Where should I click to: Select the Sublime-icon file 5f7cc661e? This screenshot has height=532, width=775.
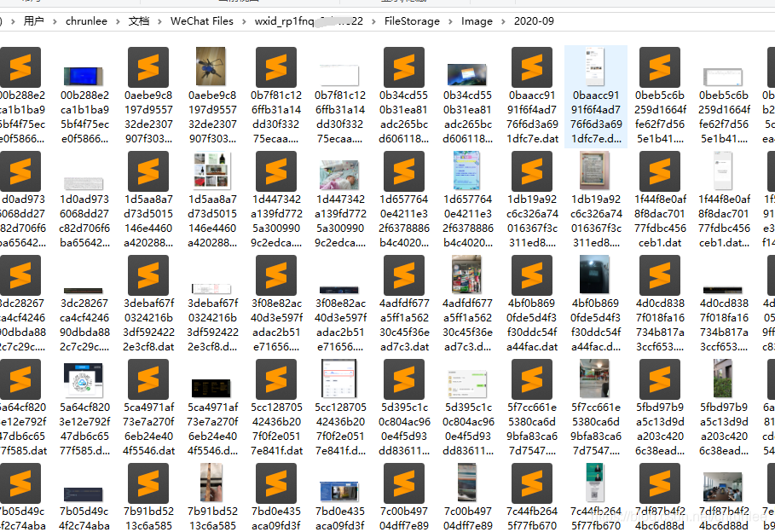[532, 379]
